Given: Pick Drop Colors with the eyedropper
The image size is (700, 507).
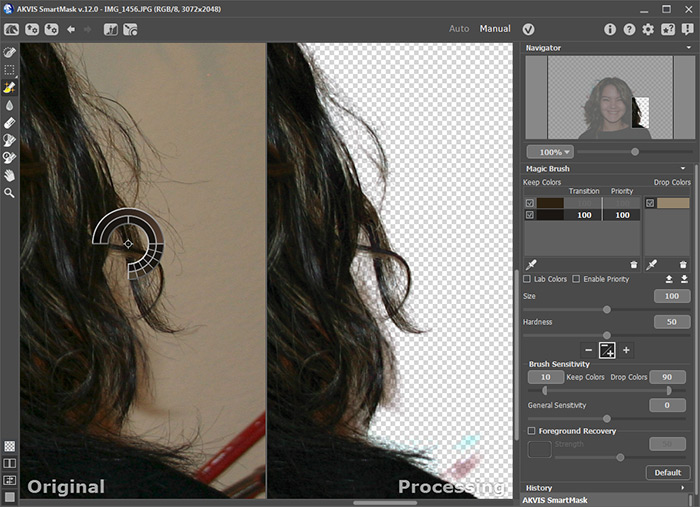Looking at the screenshot, I should (652, 265).
